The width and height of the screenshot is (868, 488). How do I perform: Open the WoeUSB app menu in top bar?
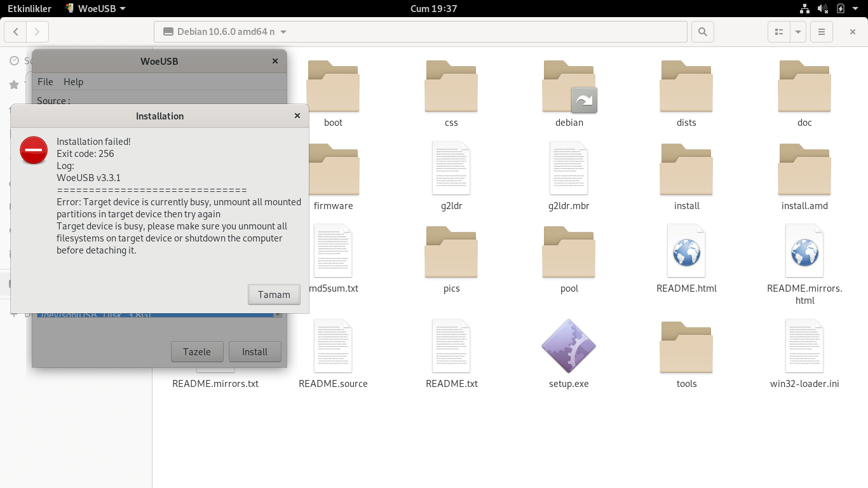(x=95, y=8)
